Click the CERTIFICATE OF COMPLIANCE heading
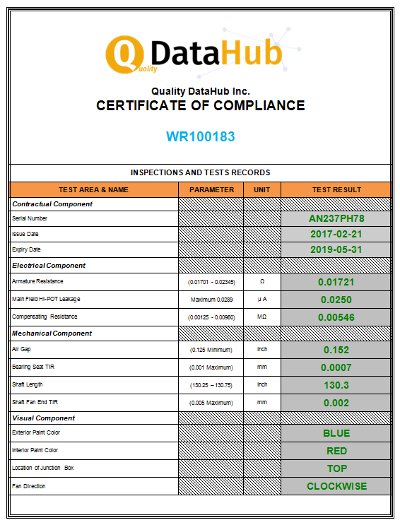 pyautogui.click(x=201, y=105)
